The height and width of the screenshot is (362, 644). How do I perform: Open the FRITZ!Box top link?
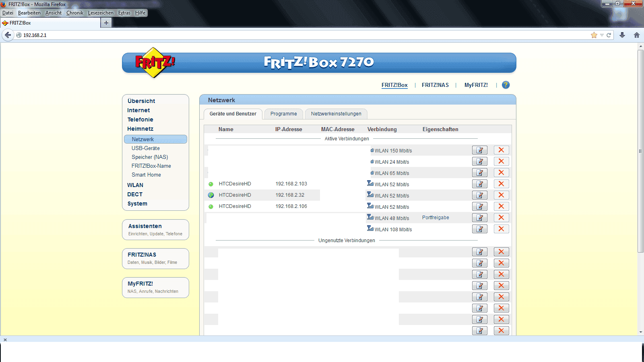click(x=394, y=85)
